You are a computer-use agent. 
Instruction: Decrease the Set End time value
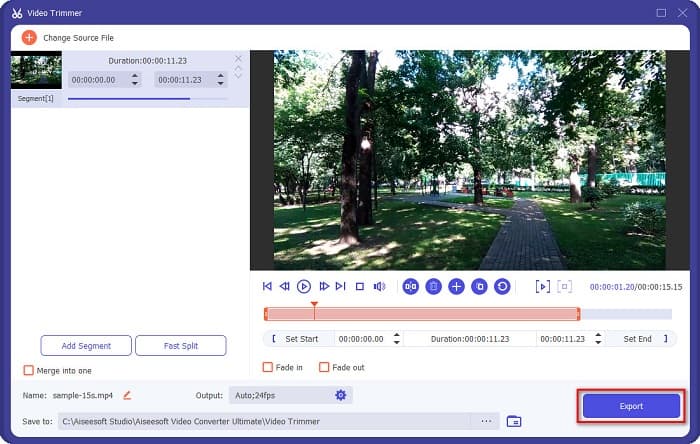[598, 342]
